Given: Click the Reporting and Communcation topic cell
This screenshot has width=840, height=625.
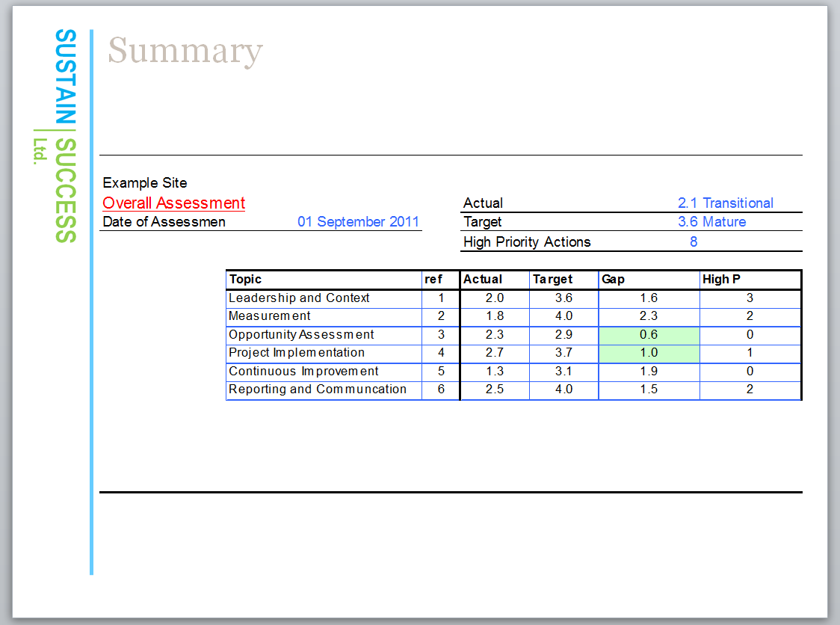Looking at the screenshot, I should coord(317,390).
